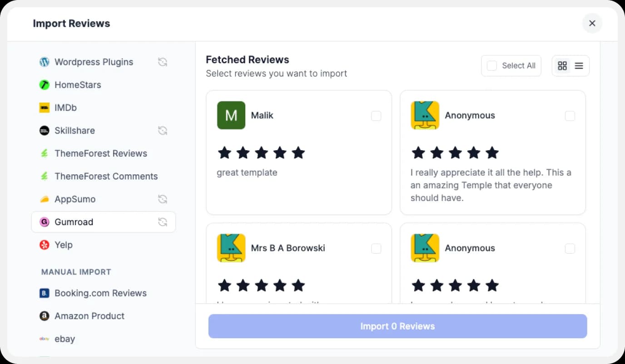This screenshot has width=625, height=364.
Task: Click the Import 0 Reviews button
Action: [x=397, y=326]
